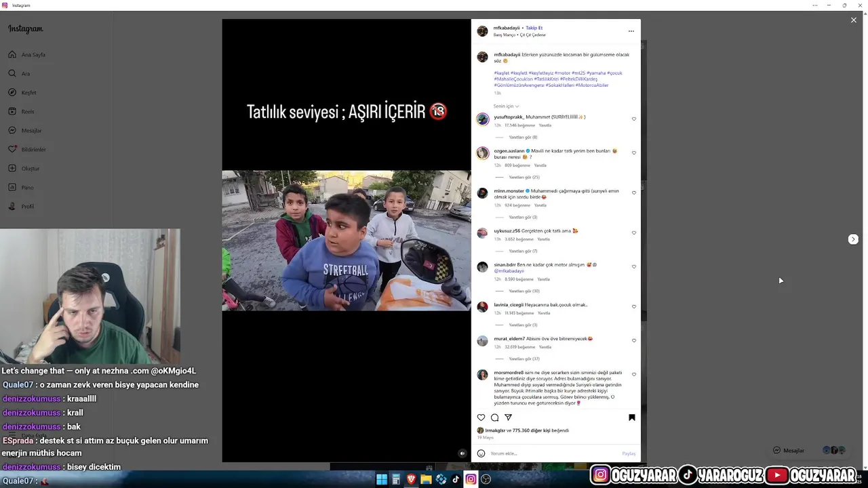The image size is (868, 488).
Task: Click the Instagram logo wordmark
Action: click(25, 29)
